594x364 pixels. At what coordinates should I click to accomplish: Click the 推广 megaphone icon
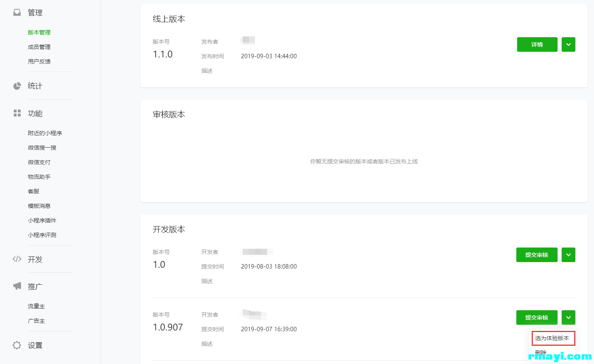(x=17, y=286)
